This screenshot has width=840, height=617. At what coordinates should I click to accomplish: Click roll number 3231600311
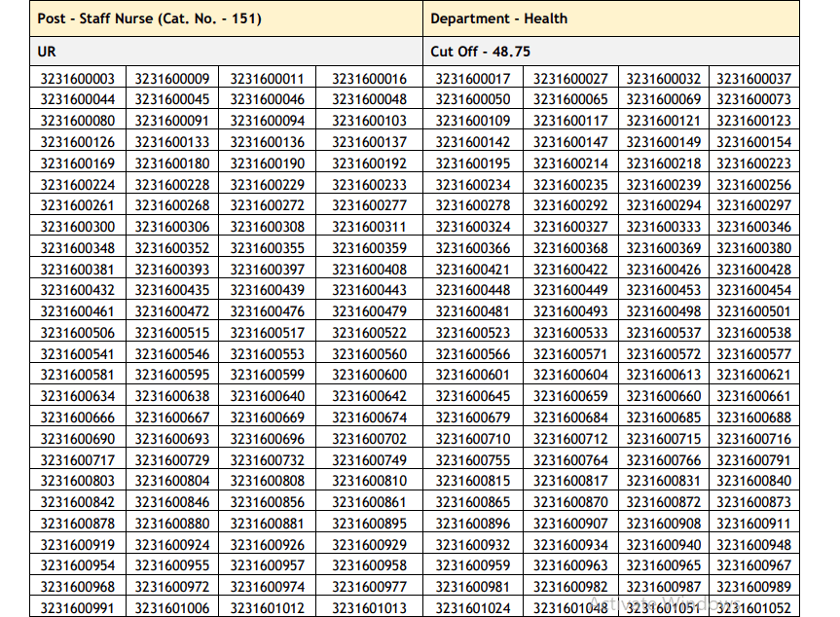pyautogui.click(x=369, y=227)
